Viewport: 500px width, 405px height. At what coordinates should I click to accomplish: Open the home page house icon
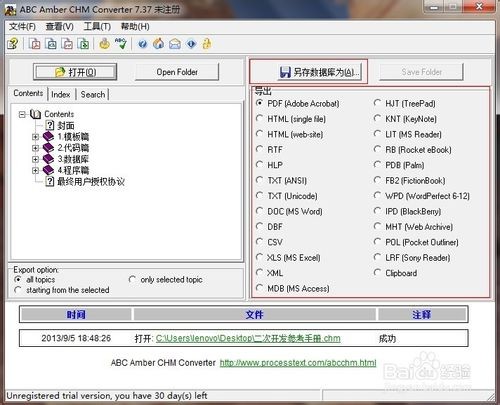pyautogui.click(x=159, y=44)
